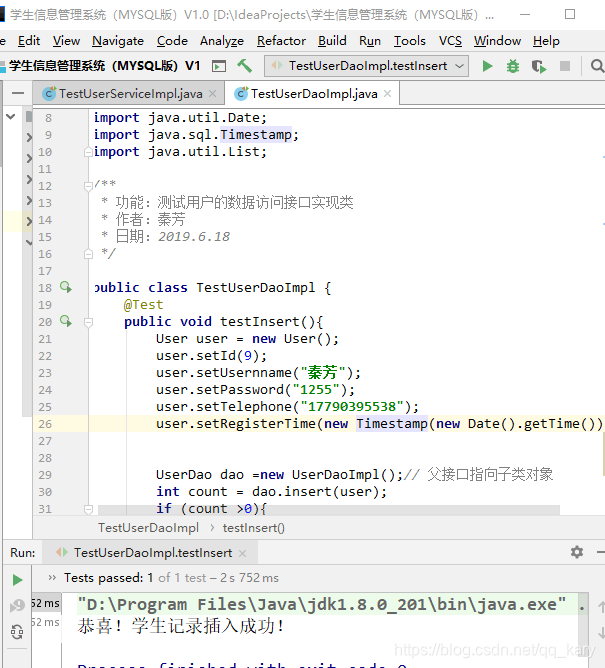
Task: Start debugging with the bug icon
Action: tap(513, 66)
